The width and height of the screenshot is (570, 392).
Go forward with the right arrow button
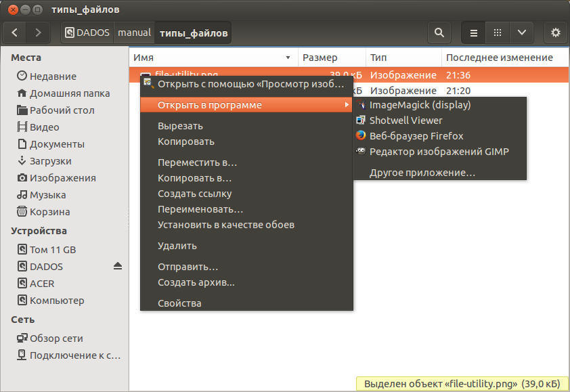click(x=39, y=32)
